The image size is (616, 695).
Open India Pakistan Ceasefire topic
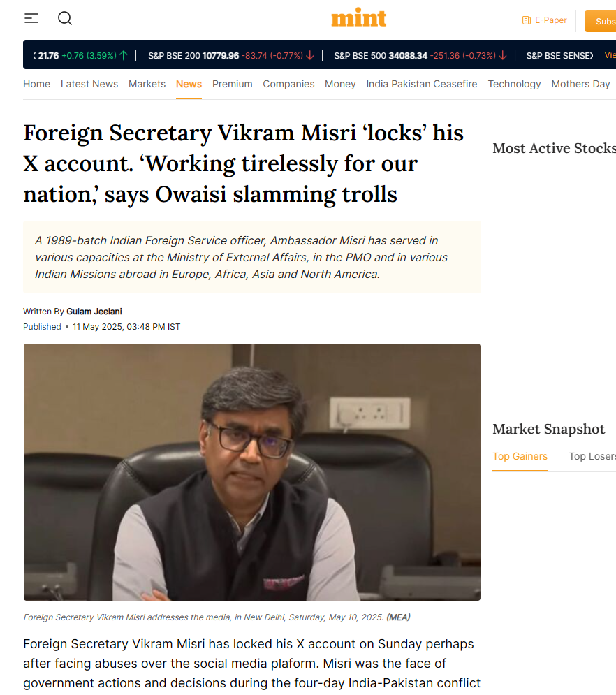click(421, 84)
